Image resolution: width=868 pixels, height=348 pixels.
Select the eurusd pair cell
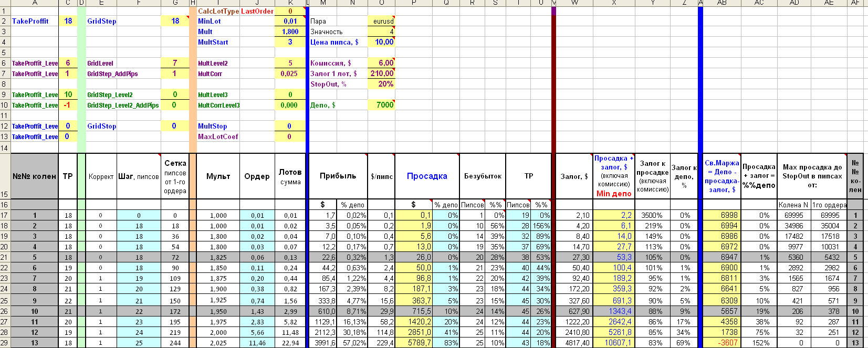tap(381, 21)
